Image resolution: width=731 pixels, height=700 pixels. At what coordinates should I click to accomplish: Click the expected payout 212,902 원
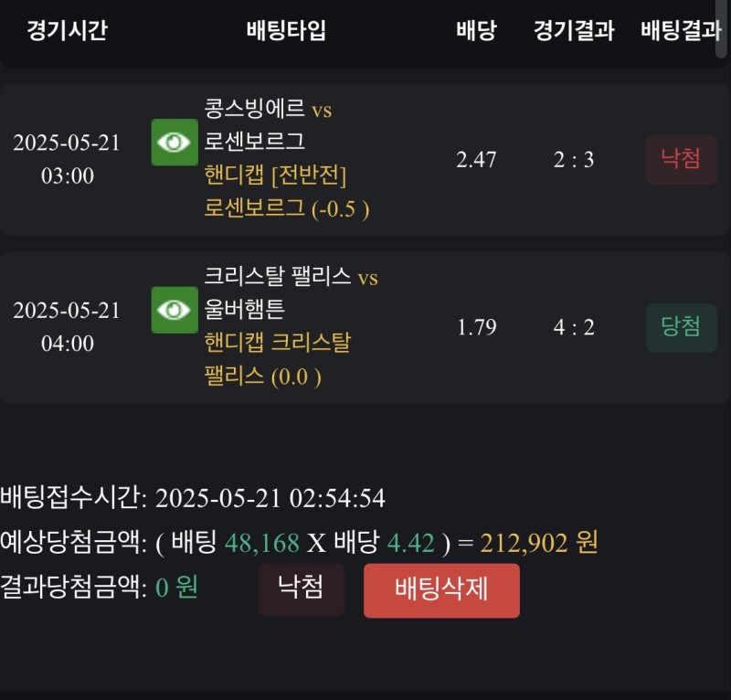[539, 543]
